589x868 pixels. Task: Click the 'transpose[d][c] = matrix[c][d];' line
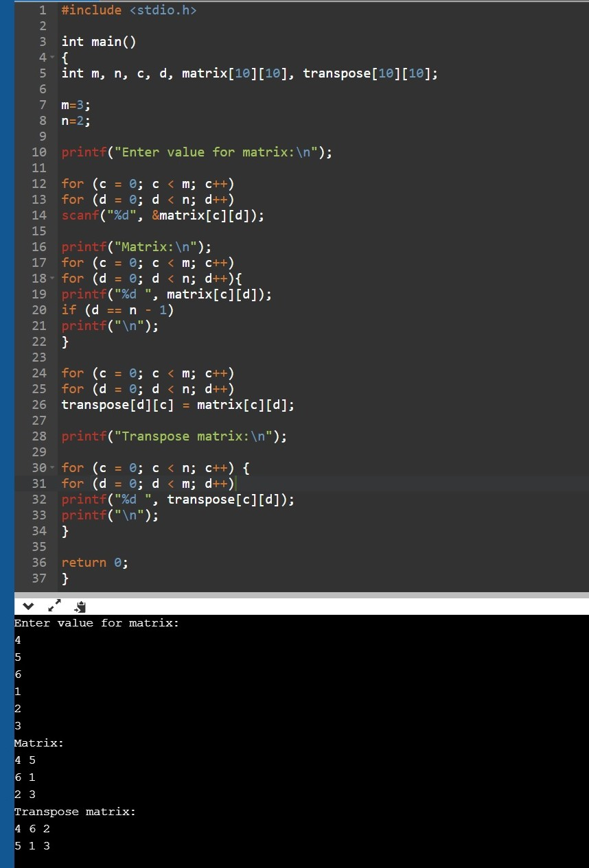(x=178, y=405)
